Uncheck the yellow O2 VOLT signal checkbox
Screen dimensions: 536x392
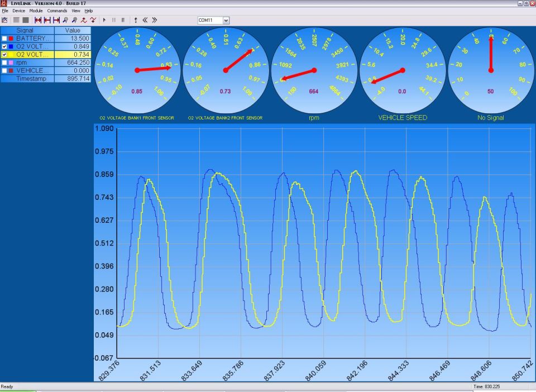(4, 55)
